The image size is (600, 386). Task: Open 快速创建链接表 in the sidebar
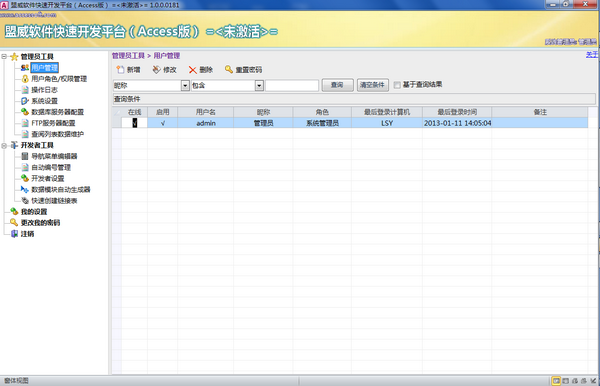tap(54, 200)
